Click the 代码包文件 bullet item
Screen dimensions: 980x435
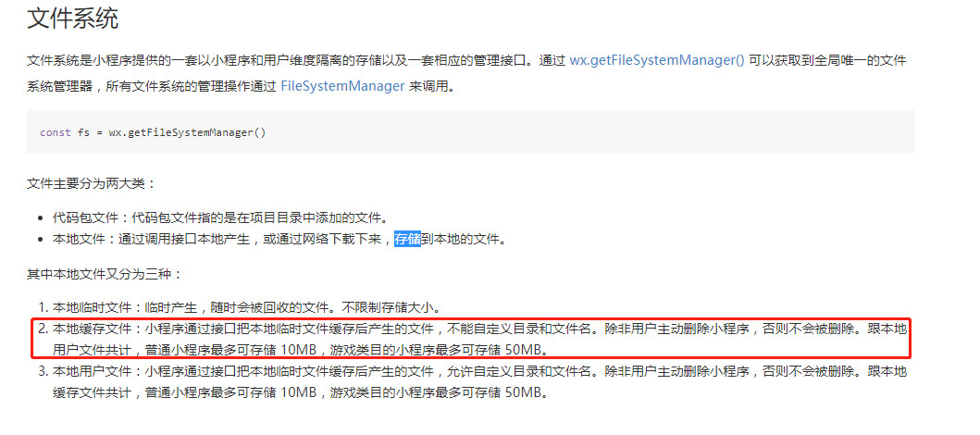220,218
